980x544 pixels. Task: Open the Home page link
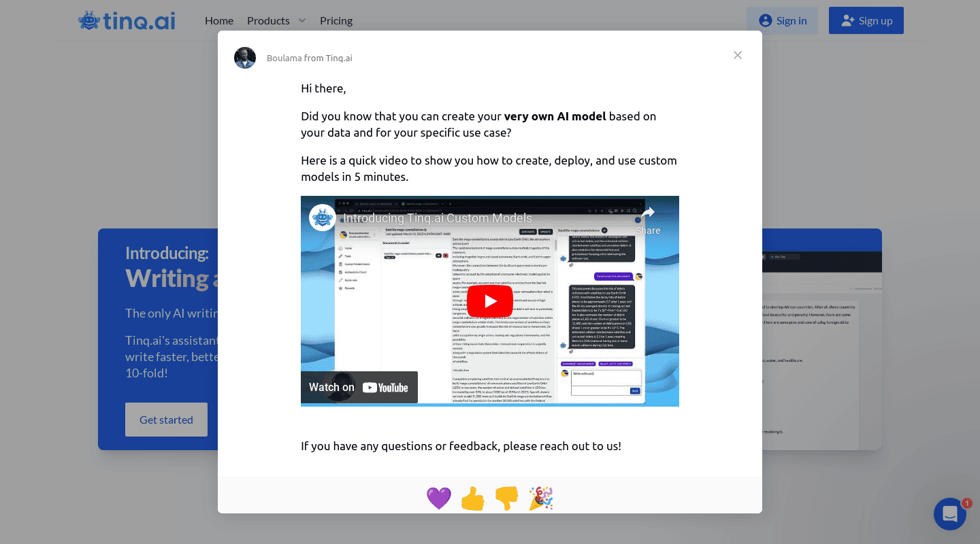pos(219,20)
